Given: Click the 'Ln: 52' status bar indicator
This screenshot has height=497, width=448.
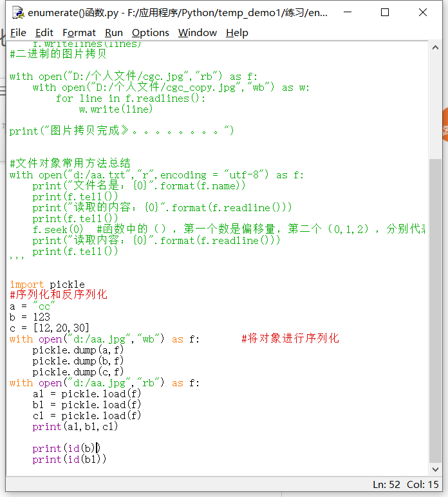Looking at the screenshot, I should tap(387, 484).
